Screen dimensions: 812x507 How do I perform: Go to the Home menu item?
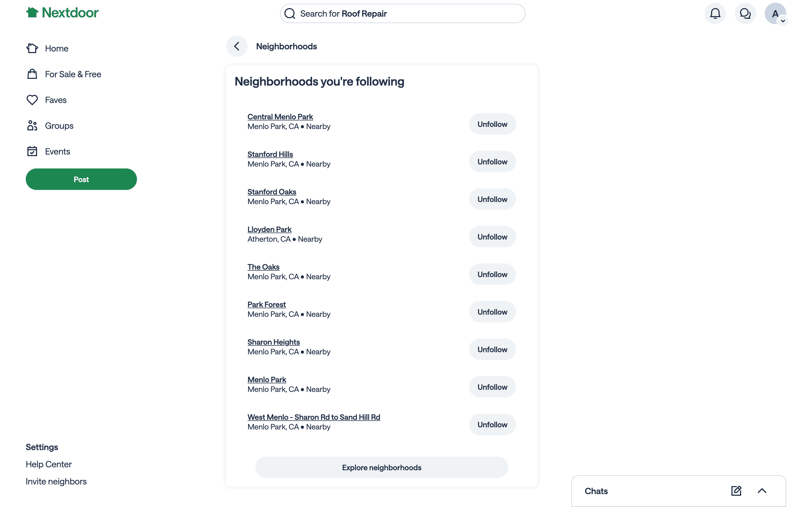tap(56, 49)
